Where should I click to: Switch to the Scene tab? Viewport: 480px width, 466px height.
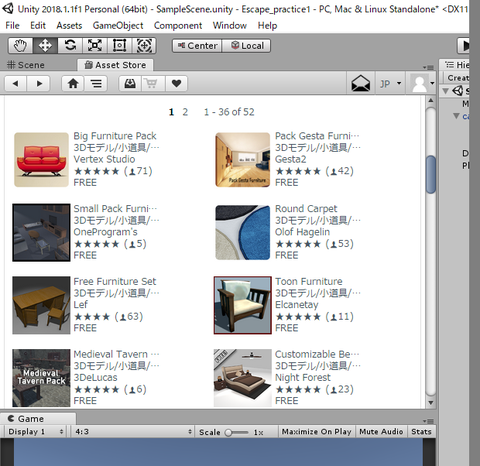(x=26, y=65)
